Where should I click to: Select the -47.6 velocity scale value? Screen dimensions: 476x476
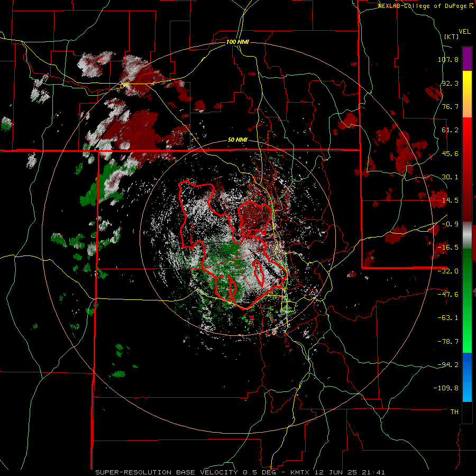tap(448, 295)
